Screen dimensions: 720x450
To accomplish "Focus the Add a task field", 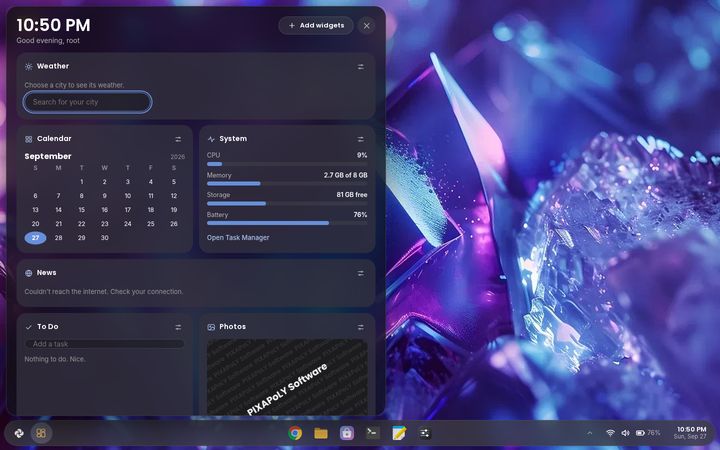I will 105,344.
